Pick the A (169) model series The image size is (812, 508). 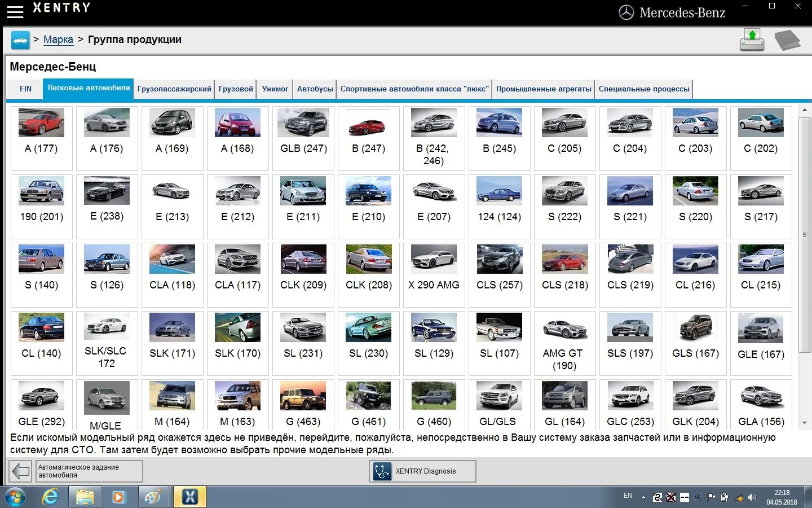tap(172, 138)
